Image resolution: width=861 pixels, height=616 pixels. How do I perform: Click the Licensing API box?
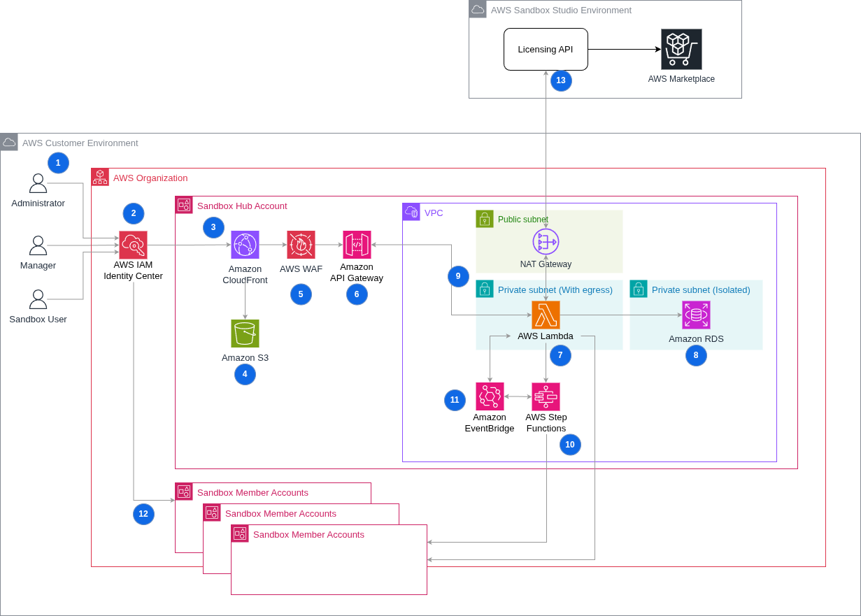[x=546, y=49]
